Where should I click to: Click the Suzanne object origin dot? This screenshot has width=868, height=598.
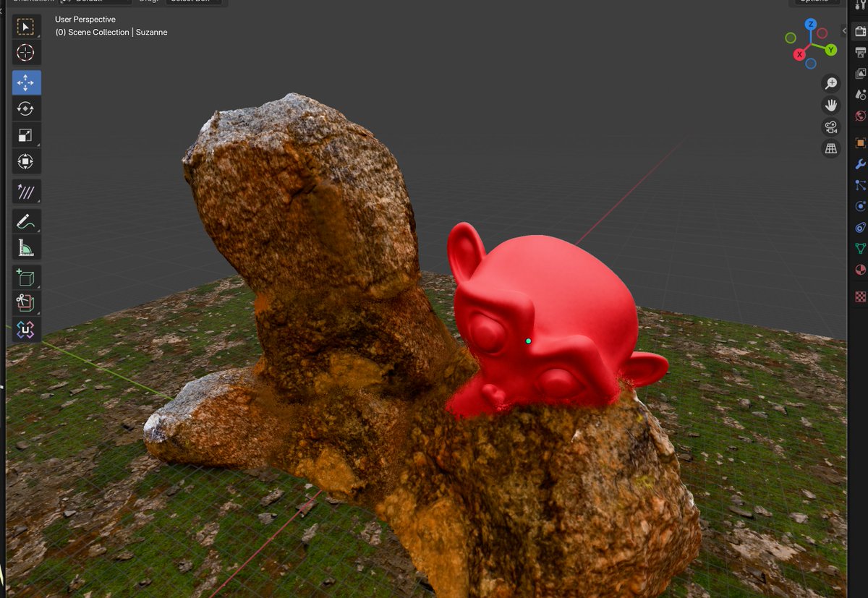click(529, 341)
